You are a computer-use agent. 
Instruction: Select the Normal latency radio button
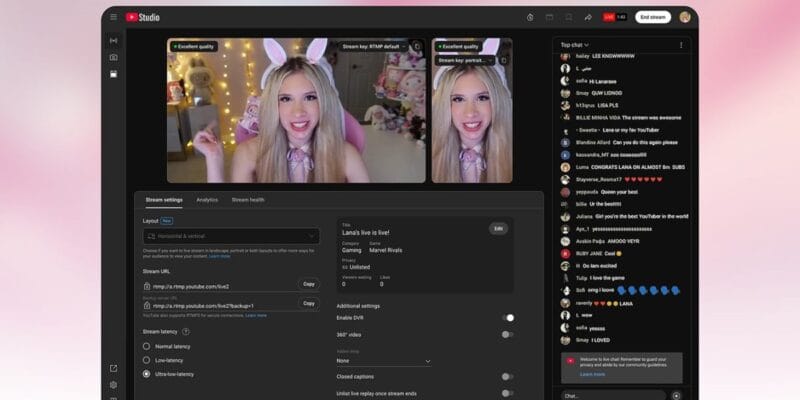point(146,346)
